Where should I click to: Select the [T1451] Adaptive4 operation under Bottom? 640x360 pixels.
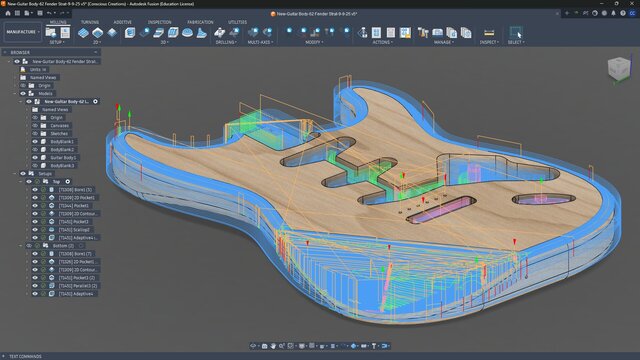[76, 294]
